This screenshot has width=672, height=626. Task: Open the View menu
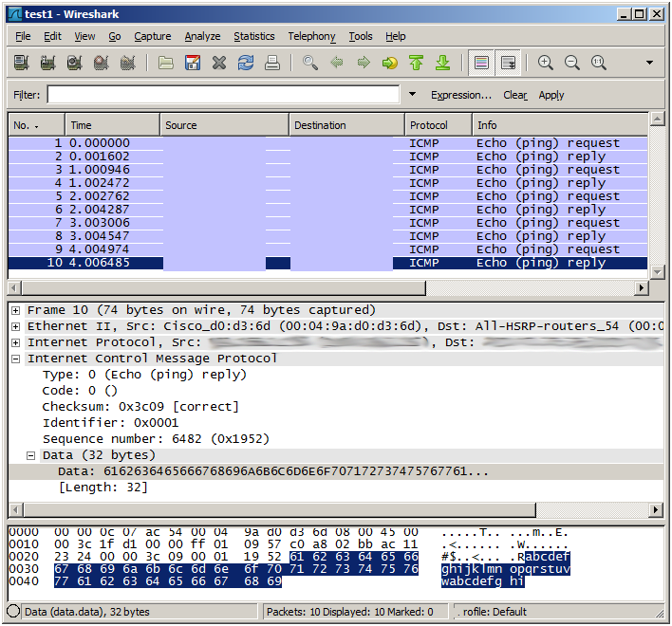(84, 36)
